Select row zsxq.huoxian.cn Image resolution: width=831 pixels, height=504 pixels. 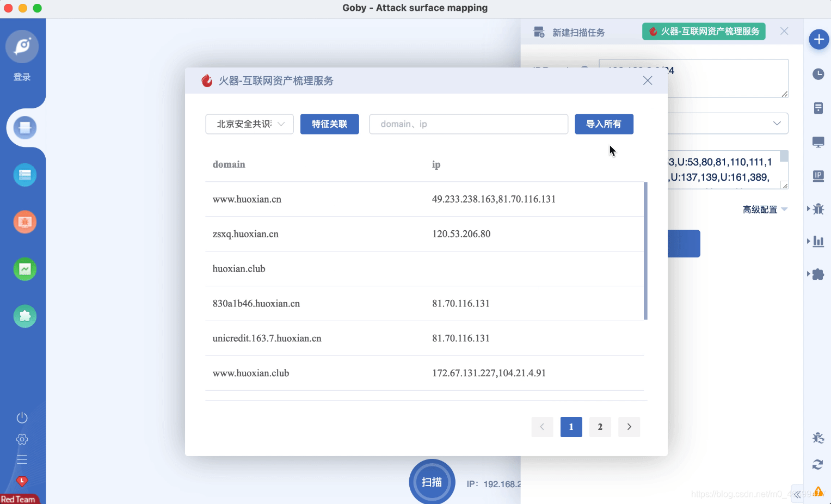(424, 234)
